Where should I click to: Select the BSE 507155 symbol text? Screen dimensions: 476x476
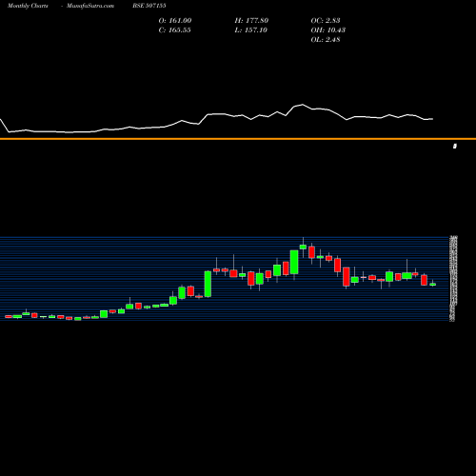pos(149,6)
